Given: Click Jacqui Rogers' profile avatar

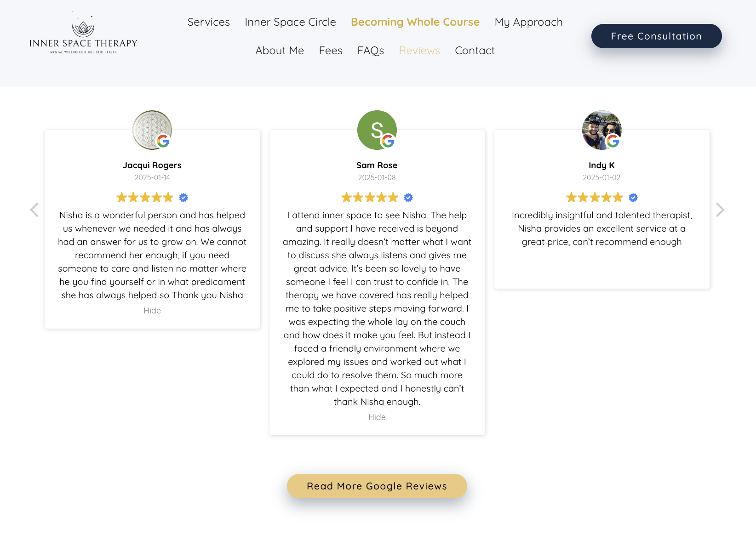Looking at the screenshot, I should (x=152, y=130).
